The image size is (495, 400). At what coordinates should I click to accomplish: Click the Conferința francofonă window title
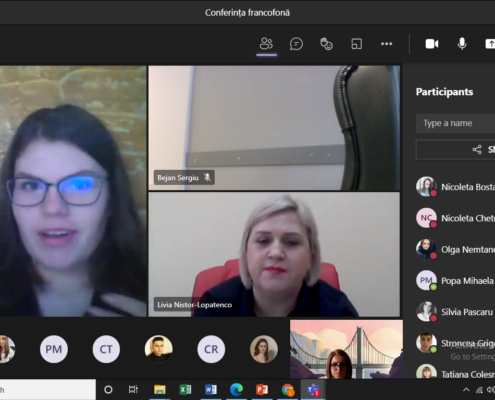coord(247,13)
